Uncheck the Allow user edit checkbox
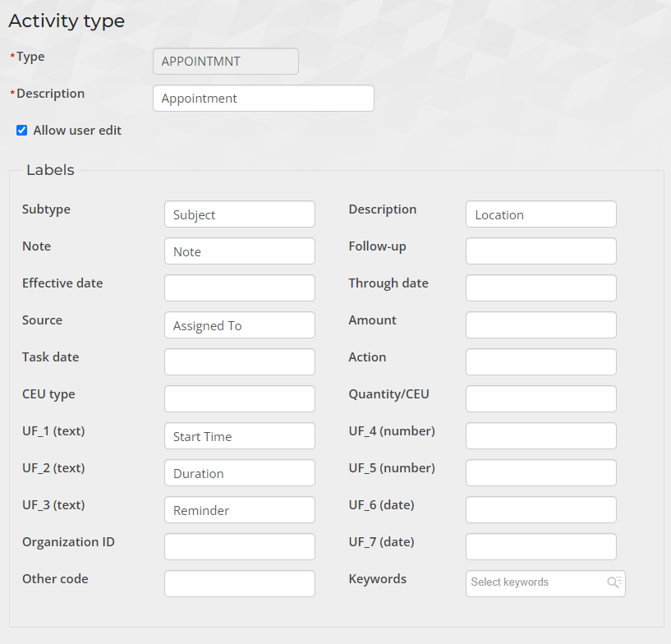The height and width of the screenshot is (644, 671). 21,130
